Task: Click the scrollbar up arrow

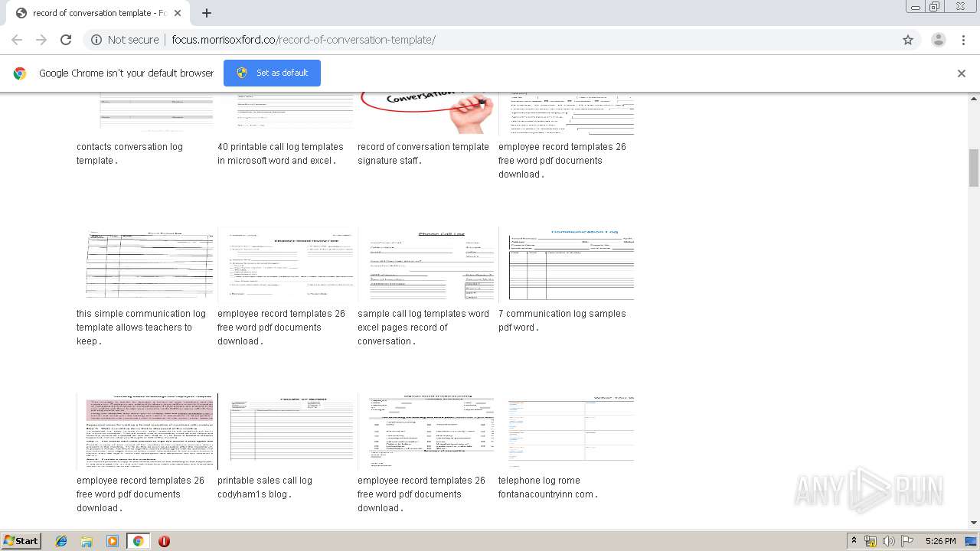Action: 974,98
